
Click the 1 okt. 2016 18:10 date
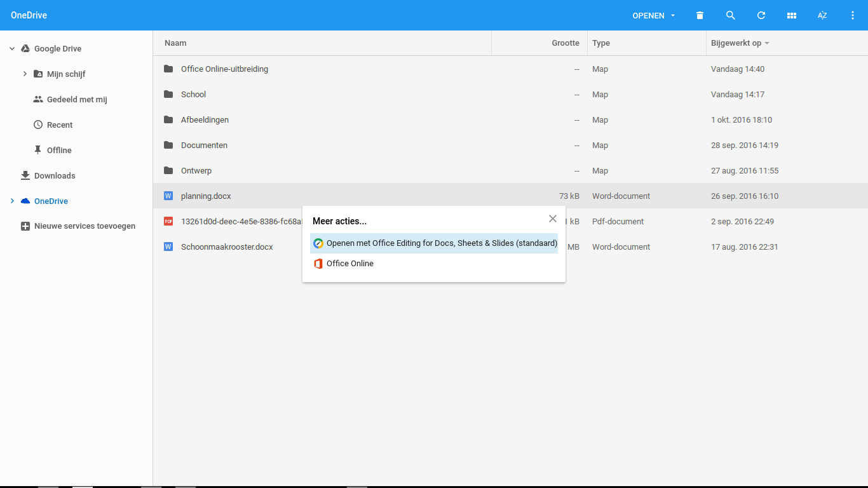coord(742,119)
